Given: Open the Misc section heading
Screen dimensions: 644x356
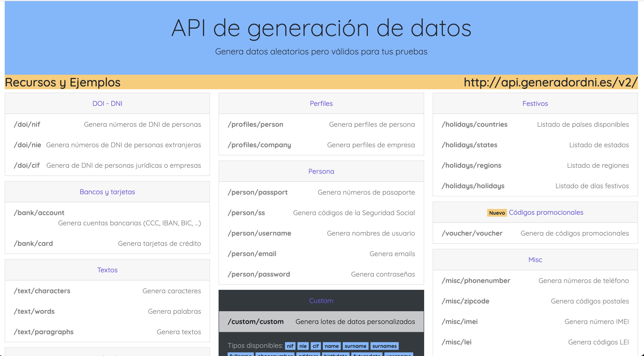Looking at the screenshot, I should (535, 260).
